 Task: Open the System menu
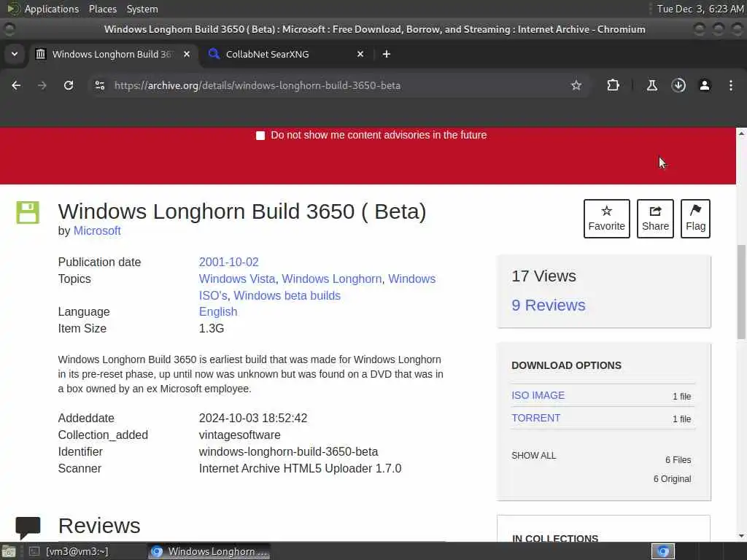(x=142, y=9)
